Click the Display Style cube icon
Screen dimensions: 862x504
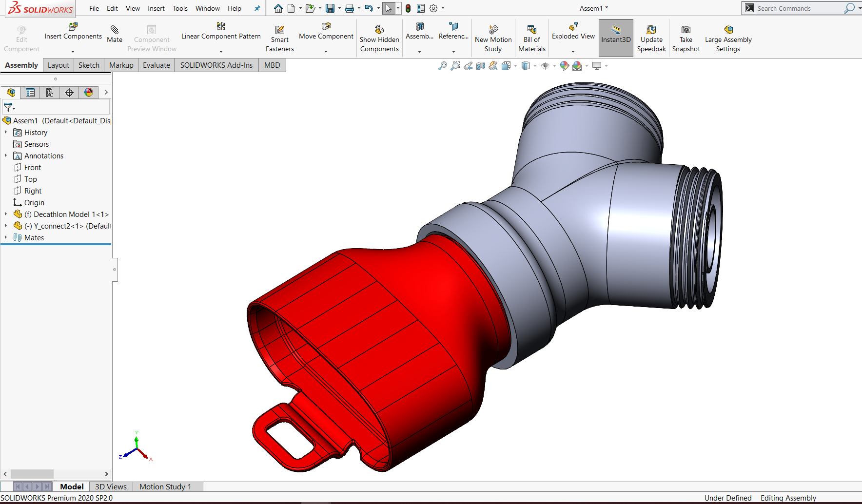tap(526, 66)
